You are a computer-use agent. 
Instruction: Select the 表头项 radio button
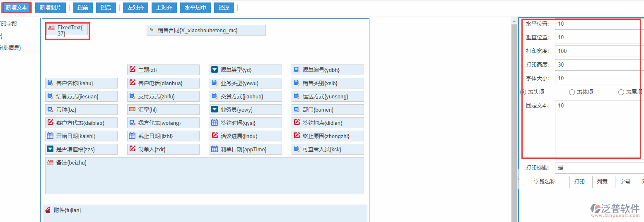click(523, 92)
